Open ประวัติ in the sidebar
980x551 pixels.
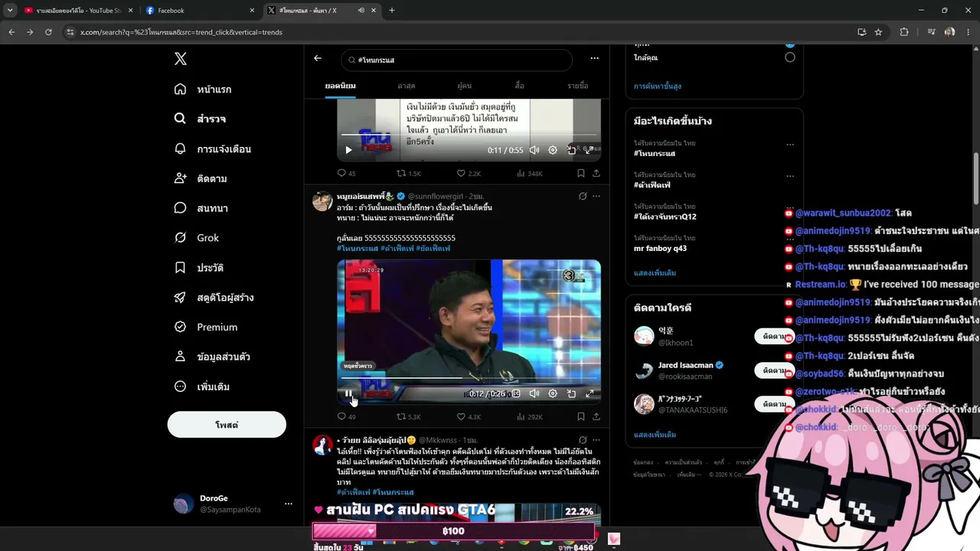pos(199,268)
